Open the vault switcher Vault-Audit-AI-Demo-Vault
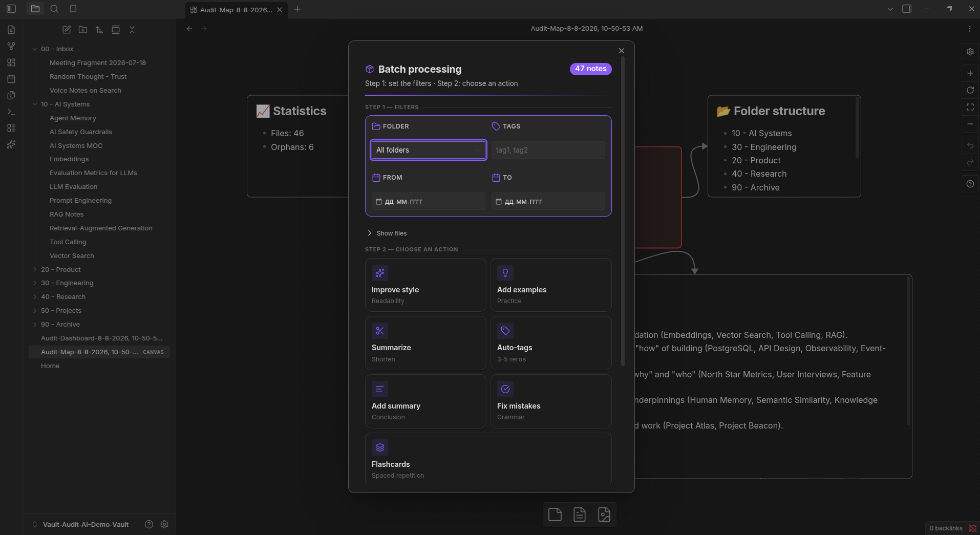Image resolution: width=980 pixels, height=535 pixels. tap(81, 524)
